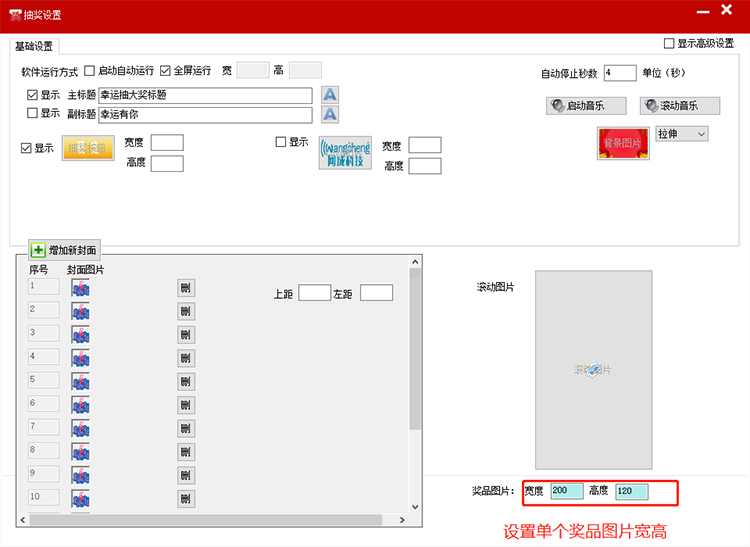Click the 奖品图片 宽度 field showing 200
Image resolution: width=750 pixels, height=547 pixels.
pyautogui.click(x=566, y=491)
